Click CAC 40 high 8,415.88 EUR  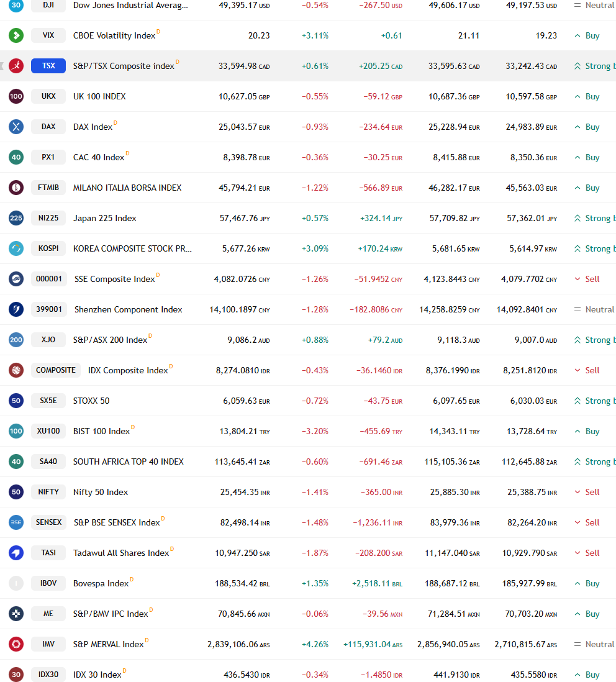[x=456, y=157]
